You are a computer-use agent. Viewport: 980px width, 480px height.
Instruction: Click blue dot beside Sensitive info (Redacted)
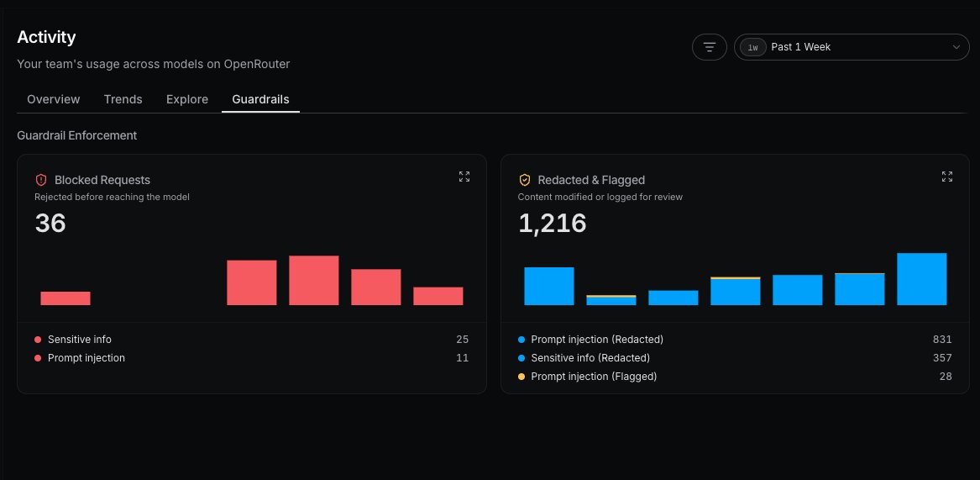pyautogui.click(x=521, y=358)
